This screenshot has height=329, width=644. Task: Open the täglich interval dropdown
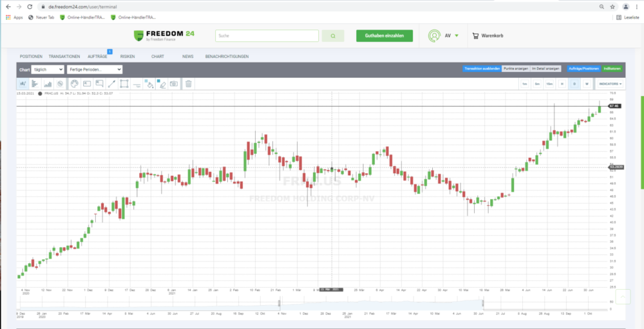point(47,70)
